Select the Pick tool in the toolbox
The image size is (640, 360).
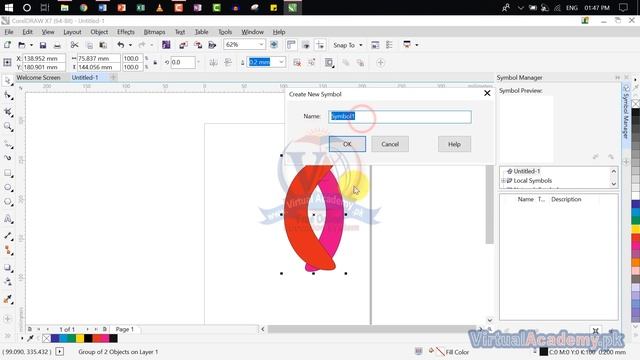[7, 80]
